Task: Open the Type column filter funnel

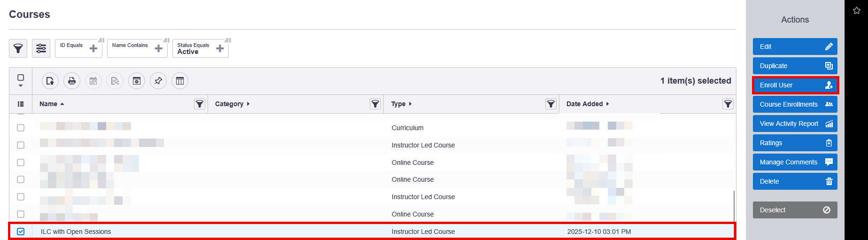Action: [551, 104]
